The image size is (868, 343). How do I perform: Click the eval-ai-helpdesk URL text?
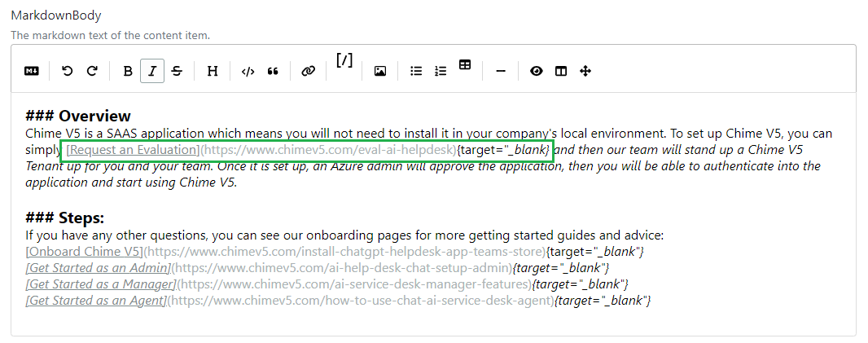(x=328, y=150)
